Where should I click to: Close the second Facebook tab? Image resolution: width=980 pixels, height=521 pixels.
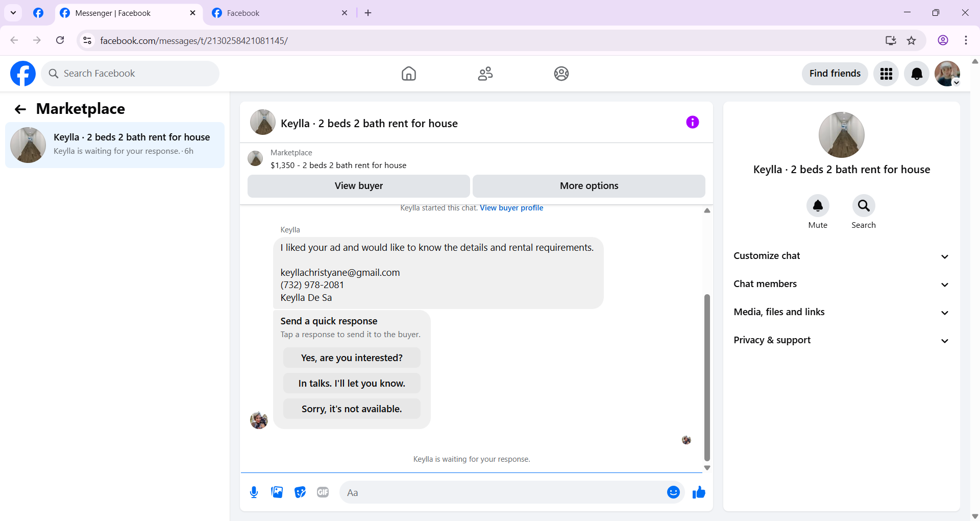345,13
